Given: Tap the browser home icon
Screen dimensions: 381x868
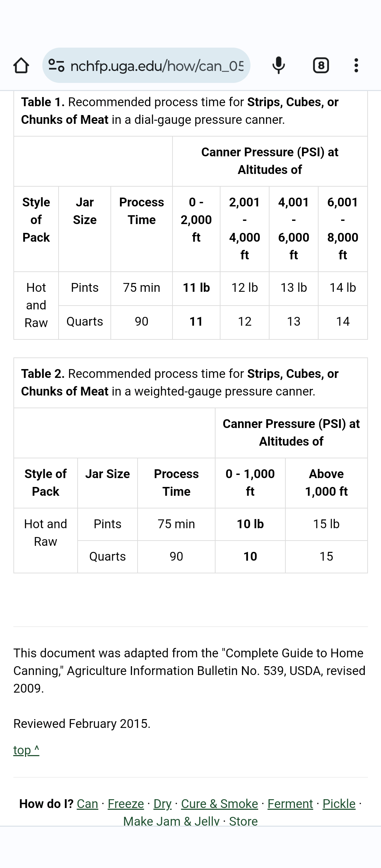Looking at the screenshot, I should point(21,66).
